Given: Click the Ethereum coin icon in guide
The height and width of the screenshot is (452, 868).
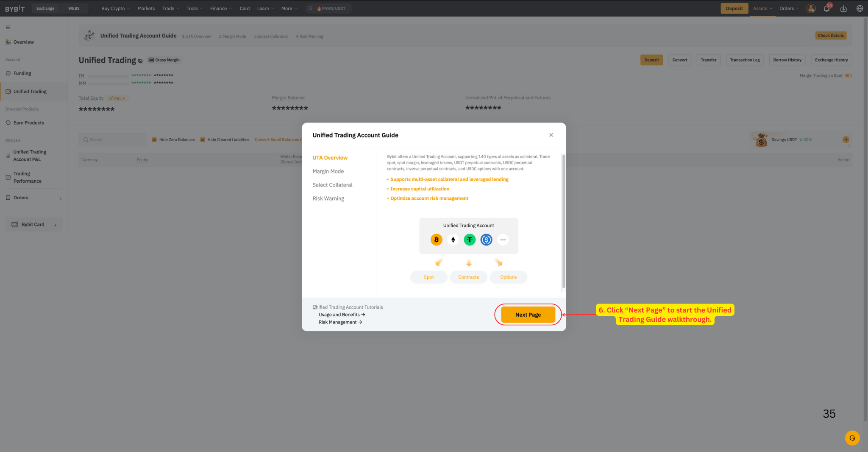Looking at the screenshot, I should point(453,240).
